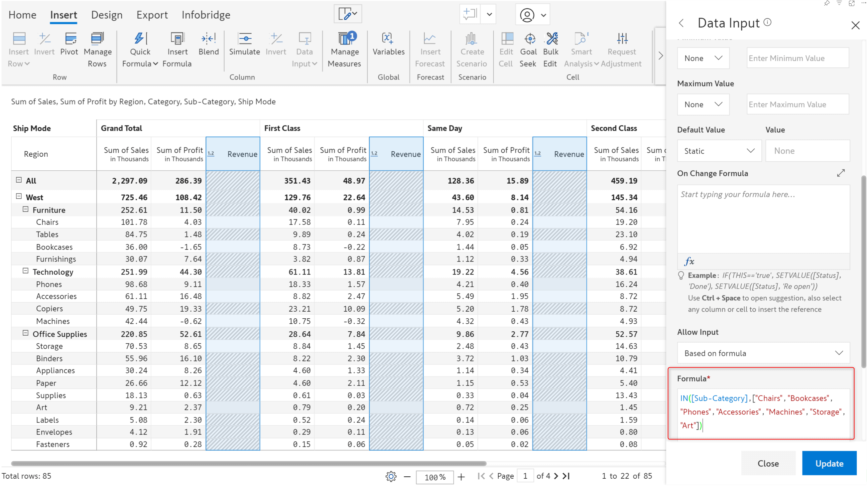Open the Quick Formula tool
The image size is (868, 486).
point(140,50)
